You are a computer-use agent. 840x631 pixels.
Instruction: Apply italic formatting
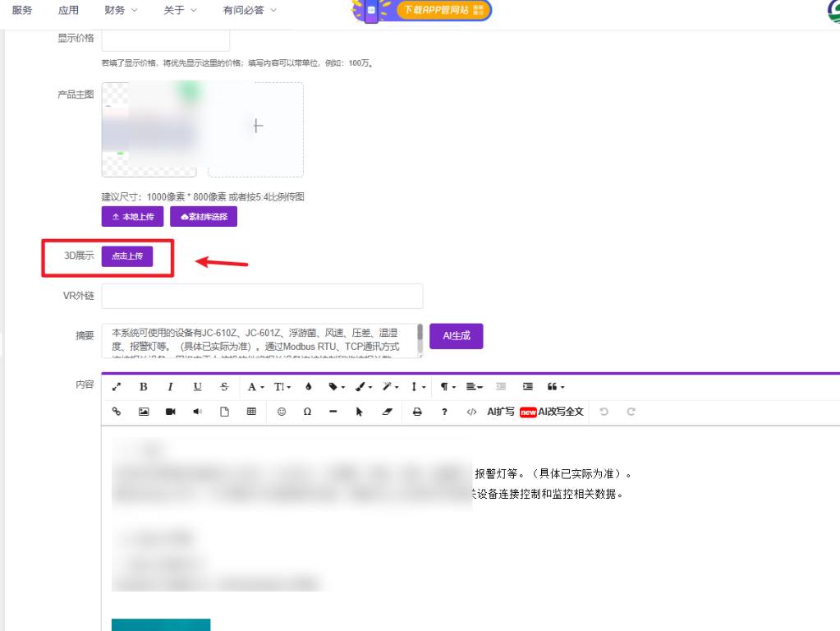pos(170,386)
